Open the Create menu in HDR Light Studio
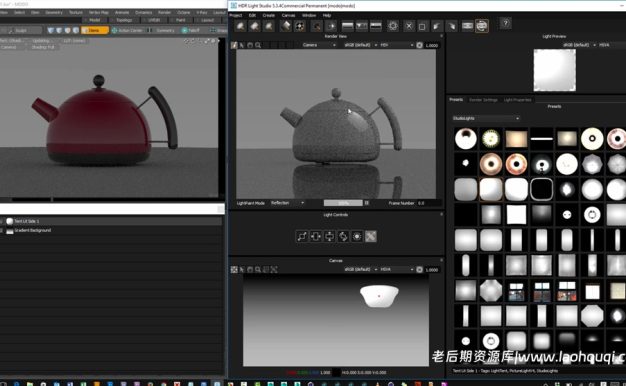The image size is (626, 386). coord(268,15)
